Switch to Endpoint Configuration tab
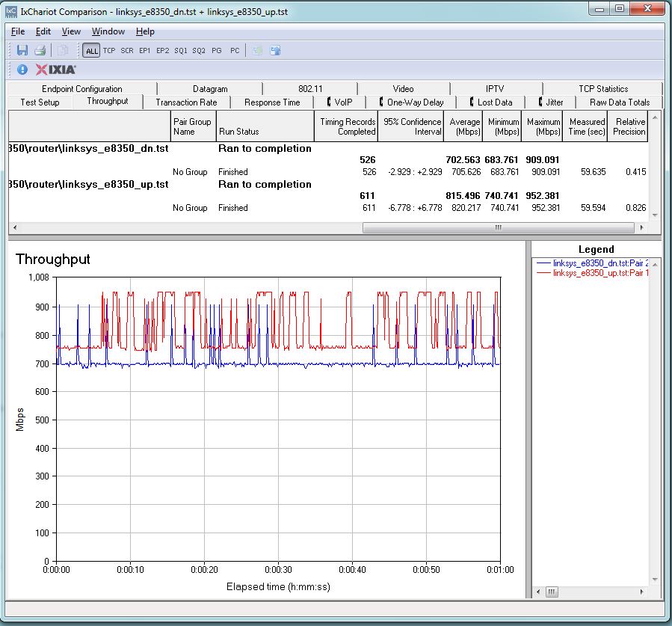 (x=82, y=89)
